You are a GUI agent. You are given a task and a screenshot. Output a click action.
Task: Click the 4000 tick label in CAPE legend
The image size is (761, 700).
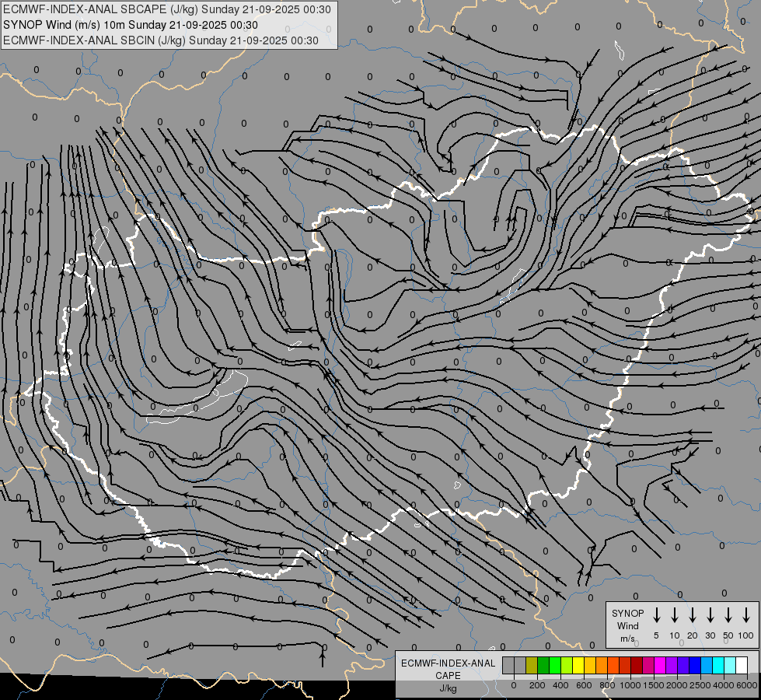click(724, 685)
